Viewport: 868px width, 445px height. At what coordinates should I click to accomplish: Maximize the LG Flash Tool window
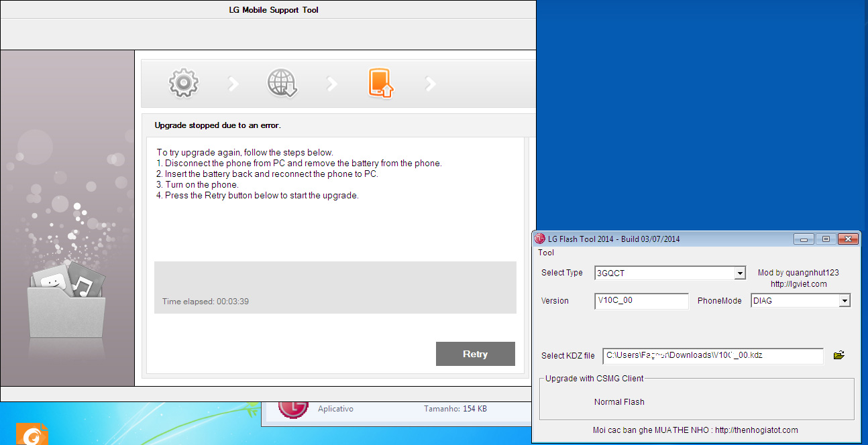click(826, 239)
